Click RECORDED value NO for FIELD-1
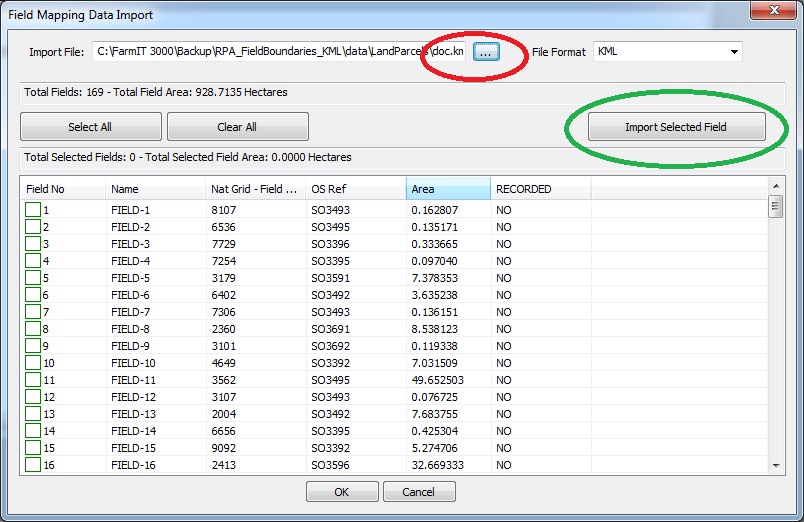The height and width of the screenshot is (522, 804). tap(504, 210)
